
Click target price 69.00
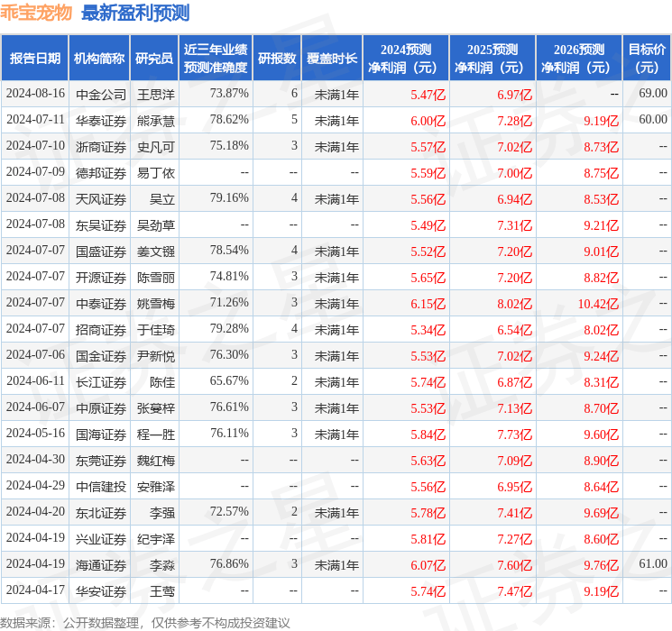click(x=653, y=93)
